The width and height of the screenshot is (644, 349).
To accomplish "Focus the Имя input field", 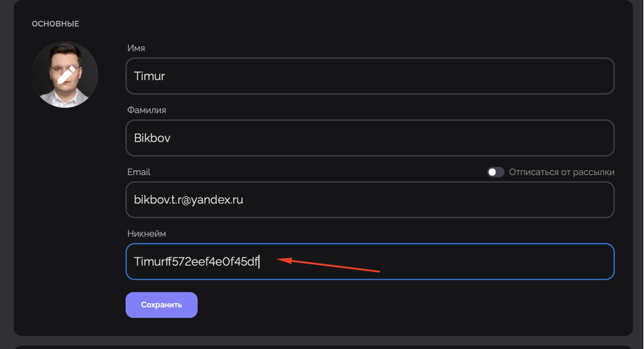I will [x=370, y=76].
